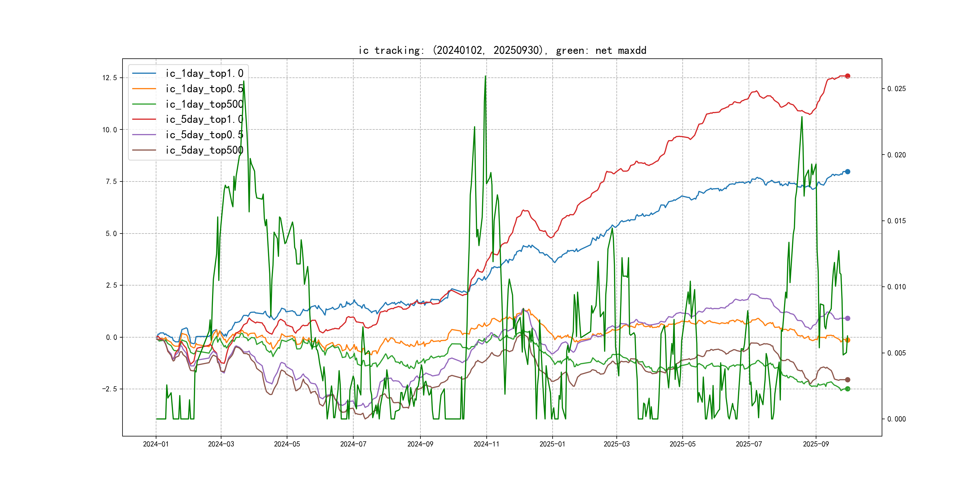Click the blue line swatch in legend
The height and width of the screenshot is (490, 980).
click(144, 73)
